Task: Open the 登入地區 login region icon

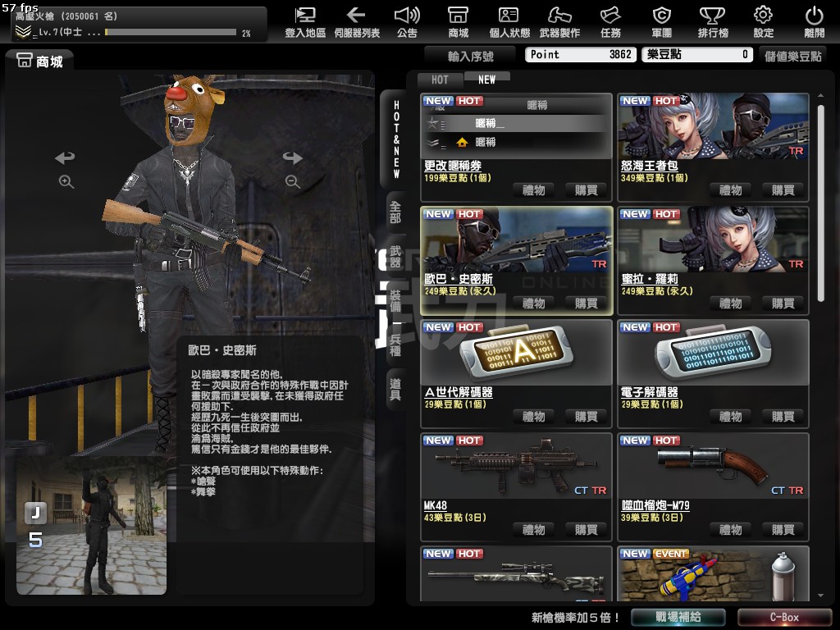Action: tap(305, 16)
